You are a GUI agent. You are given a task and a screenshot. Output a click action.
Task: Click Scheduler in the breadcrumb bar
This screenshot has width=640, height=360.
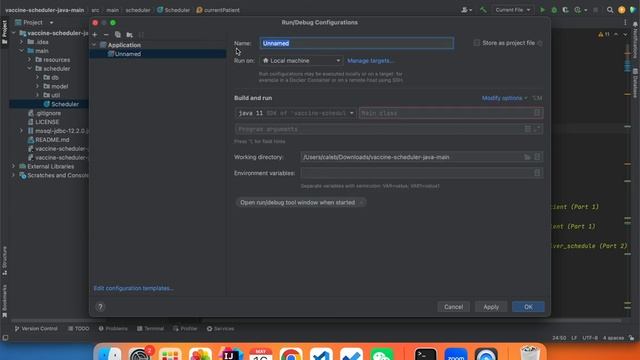pos(173,10)
